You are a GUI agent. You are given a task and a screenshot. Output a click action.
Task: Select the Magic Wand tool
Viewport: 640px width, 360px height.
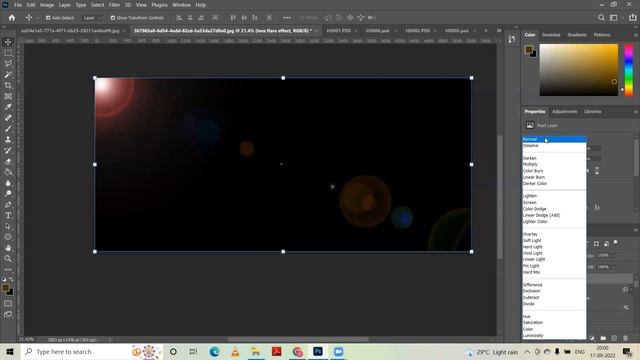8,75
